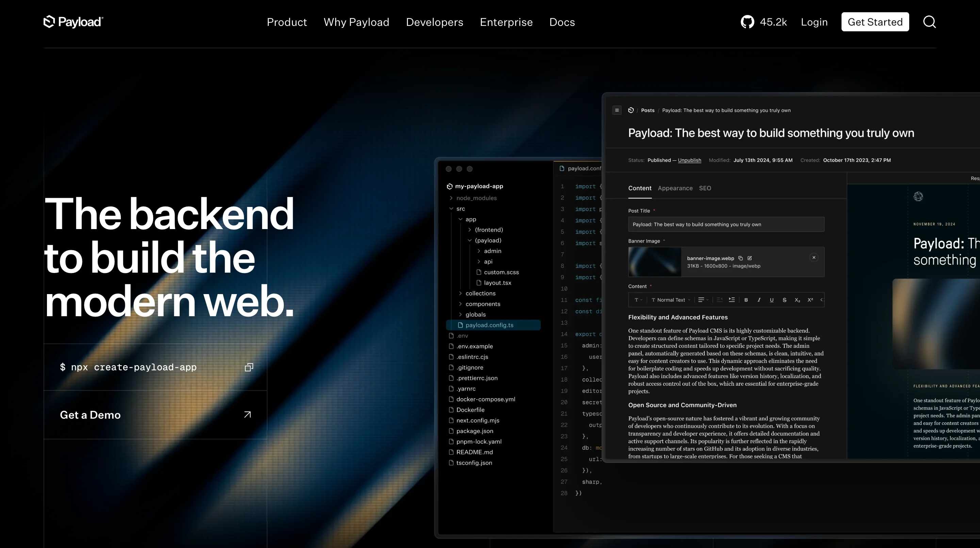The image size is (980, 548).
Task: Copy the banner-image.webp filename icon
Action: click(x=740, y=258)
